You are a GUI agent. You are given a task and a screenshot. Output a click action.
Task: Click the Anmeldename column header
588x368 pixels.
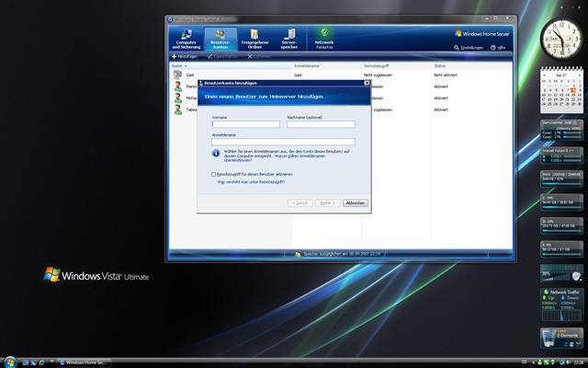327,65
